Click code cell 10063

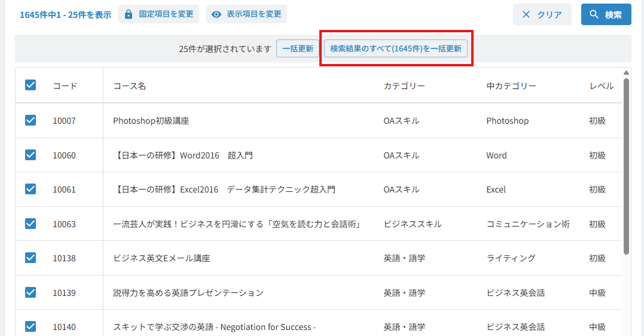(x=64, y=224)
